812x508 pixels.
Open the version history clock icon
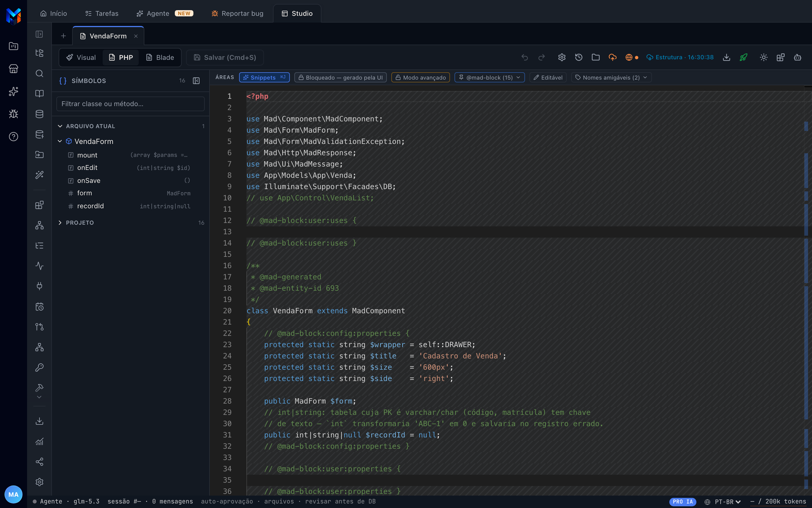click(x=579, y=58)
